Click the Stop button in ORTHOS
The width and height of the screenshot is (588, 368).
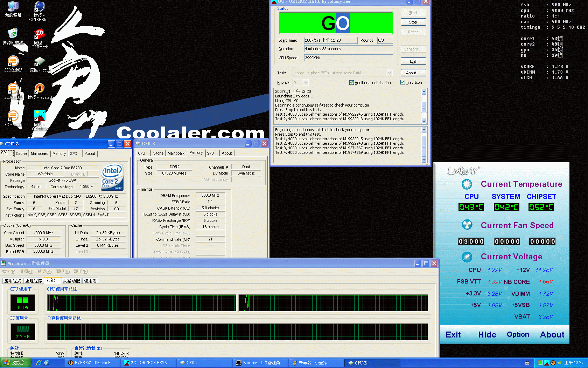[x=413, y=22]
